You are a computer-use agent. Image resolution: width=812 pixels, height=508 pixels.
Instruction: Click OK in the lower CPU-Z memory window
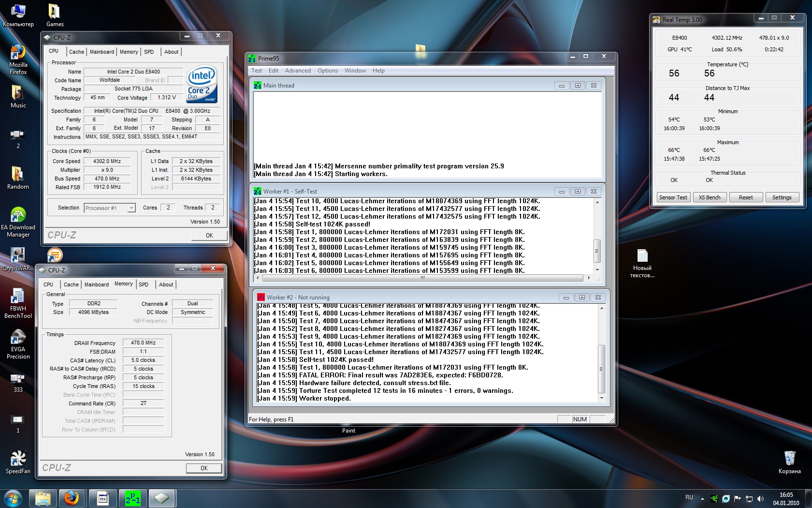click(204, 468)
